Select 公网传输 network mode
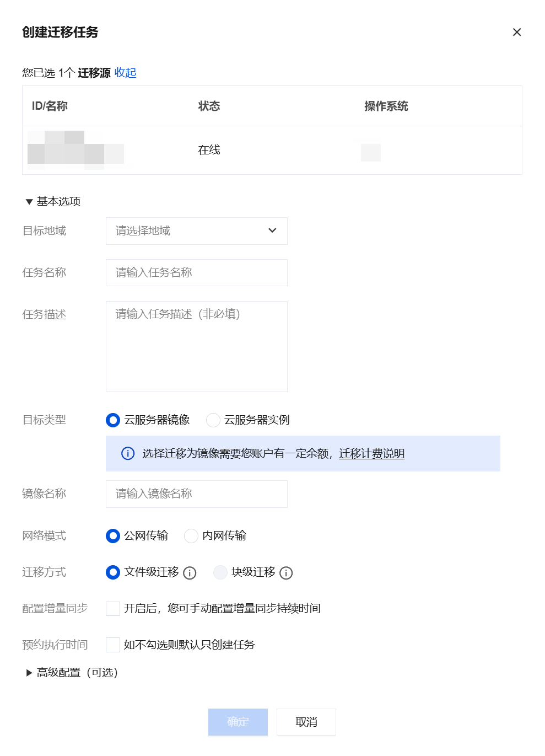This screenshot has height=756, width=545. click(113, 536)
